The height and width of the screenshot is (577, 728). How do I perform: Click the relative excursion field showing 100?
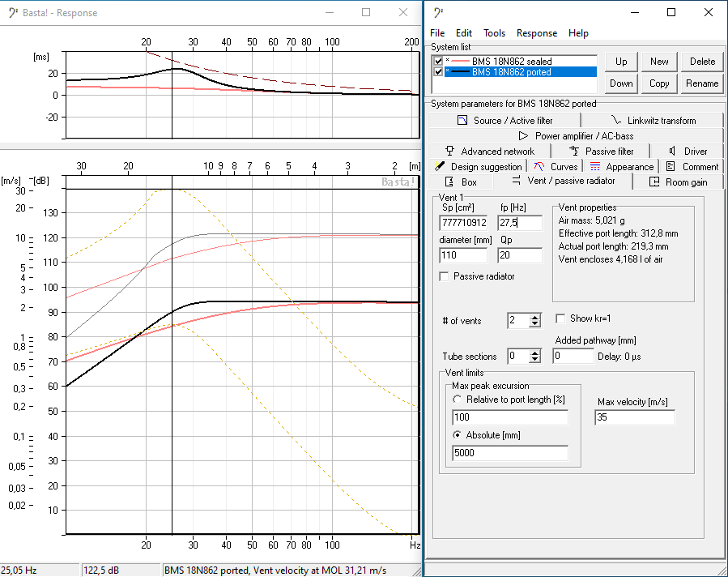[510, 417]
